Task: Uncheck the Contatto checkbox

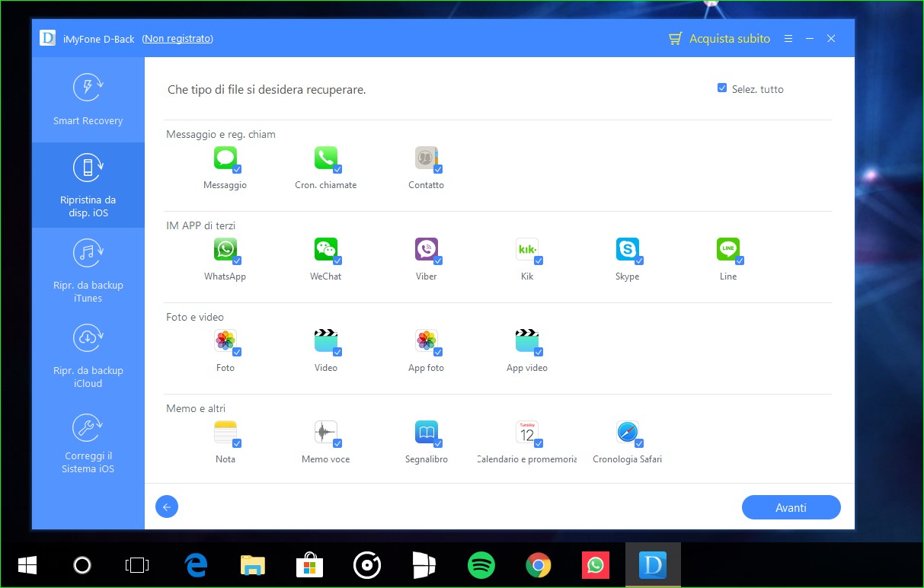Action: point(438,169)
